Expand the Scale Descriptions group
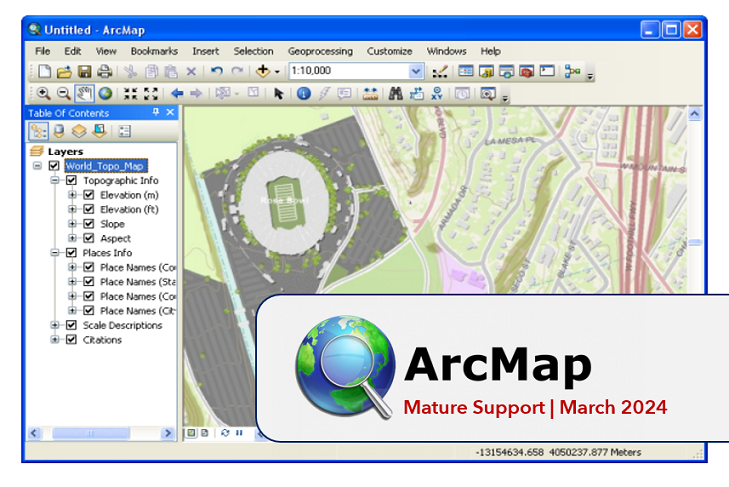The width and height of the screenshot is (729, 487). tap(55, 325)
